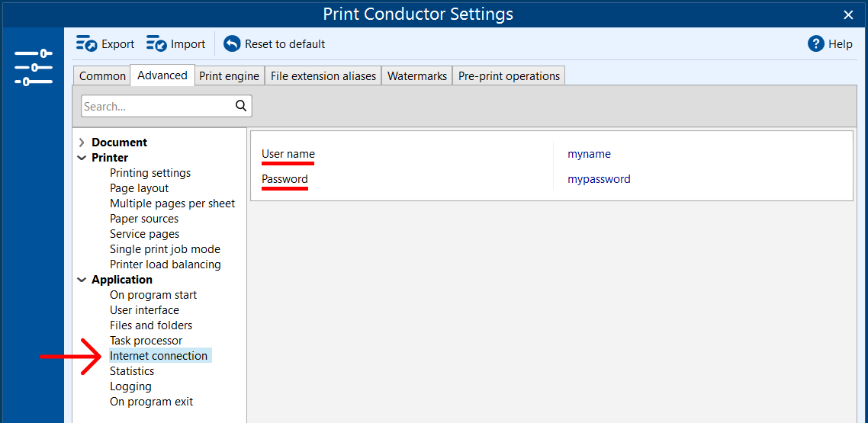The image size is (868, 423).
Task: Open Printing settings in tree
Action: (x=150, y=173)
